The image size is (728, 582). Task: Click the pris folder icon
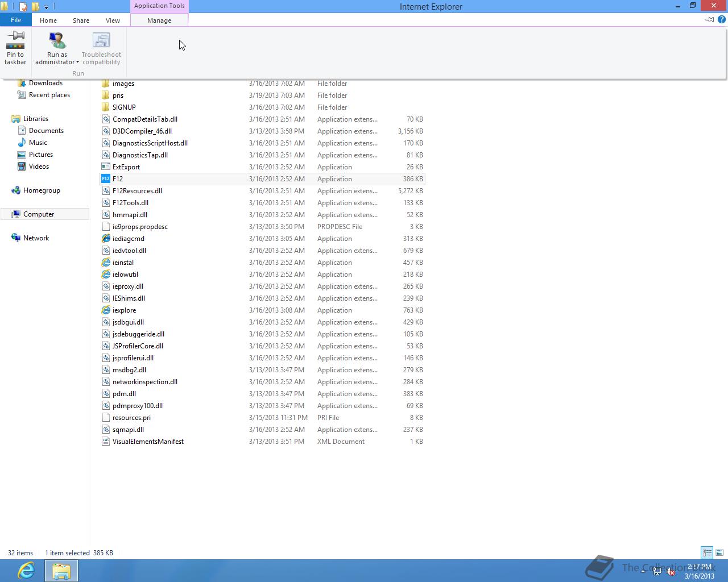(x=105, y=95)
